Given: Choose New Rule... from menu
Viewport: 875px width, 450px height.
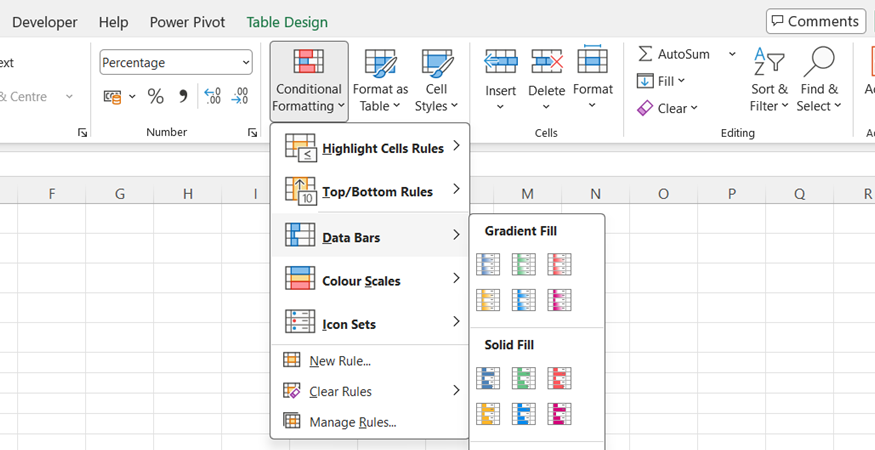Looking at the screenshot, I should point(369,361).
